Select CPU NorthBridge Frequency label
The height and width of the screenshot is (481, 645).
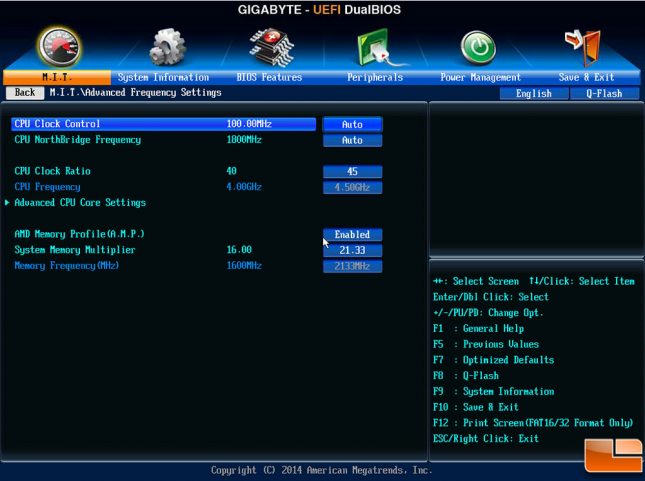pyautogui.click(x=78, y=140)
